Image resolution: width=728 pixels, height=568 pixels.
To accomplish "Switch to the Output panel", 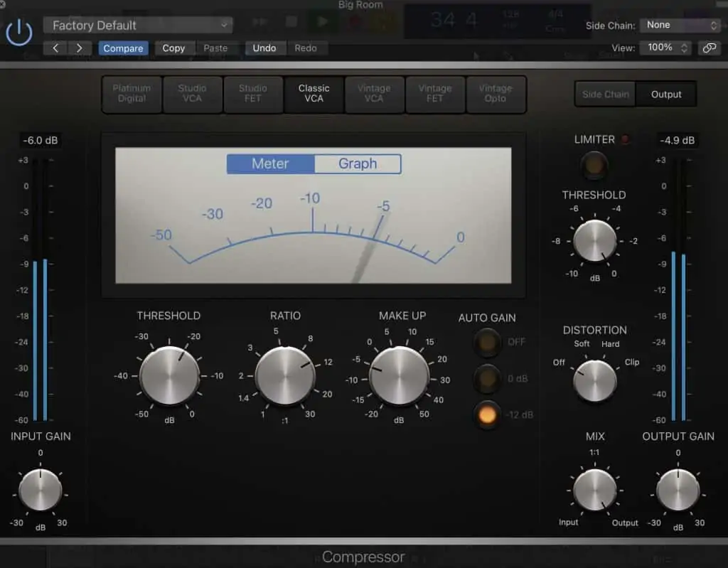I will [x=665, y=95].
